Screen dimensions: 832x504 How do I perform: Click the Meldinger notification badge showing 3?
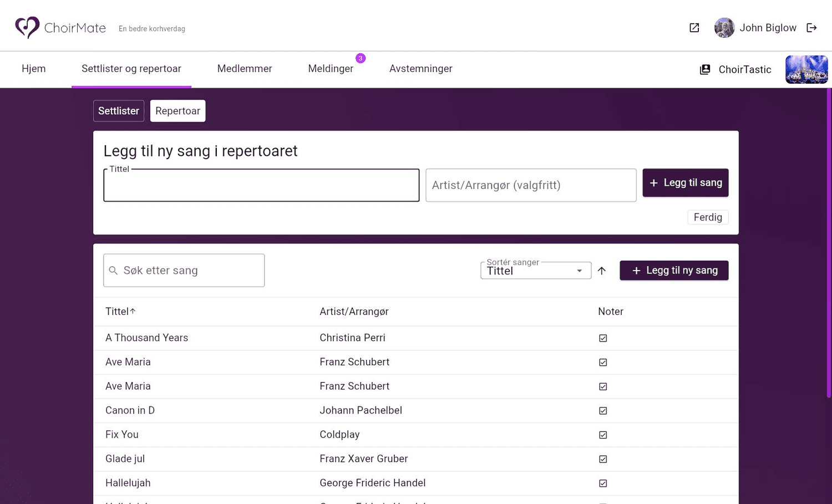tap(361, 58)
